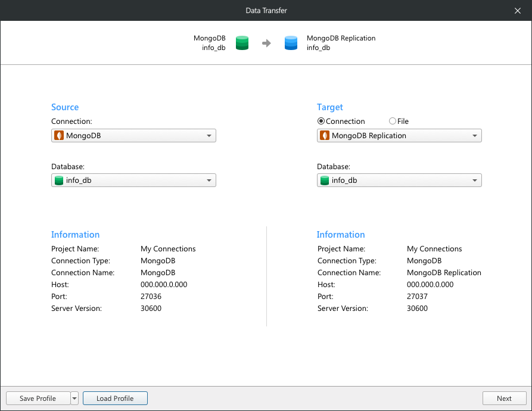
Task: Close the Data Transfer window
Action: pos(518,11)
